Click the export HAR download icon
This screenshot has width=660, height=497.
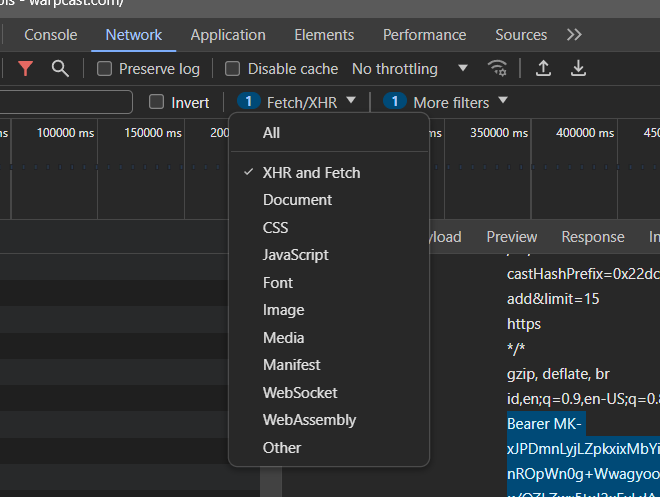578,68
